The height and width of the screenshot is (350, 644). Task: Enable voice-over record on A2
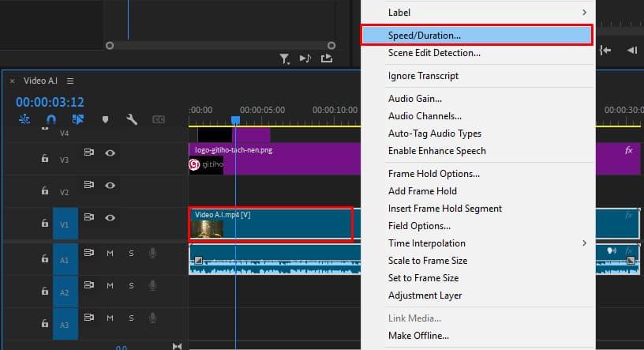point(152,285)
